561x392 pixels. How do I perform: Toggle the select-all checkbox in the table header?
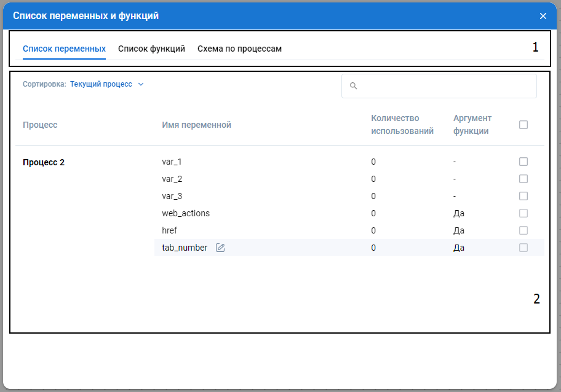click(x=523, y=125)
